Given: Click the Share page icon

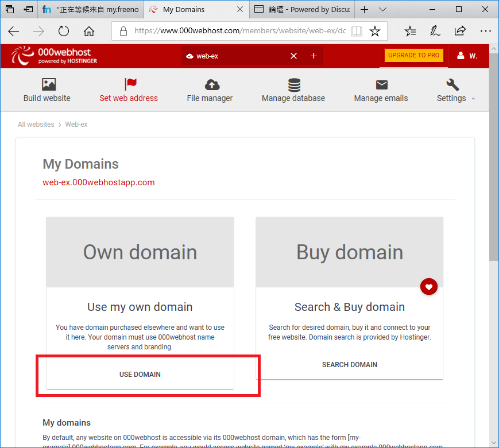Looking at the screenshot, I should [460, 31].
